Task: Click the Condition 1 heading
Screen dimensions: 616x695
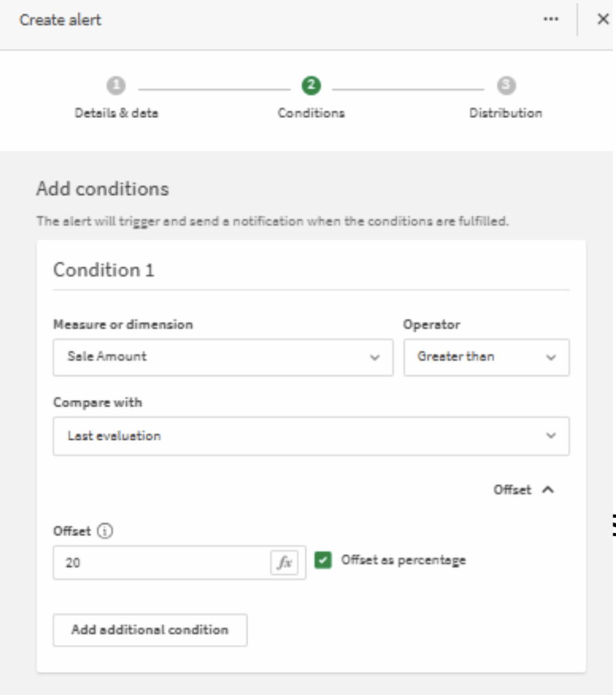Action: point(104,270)
